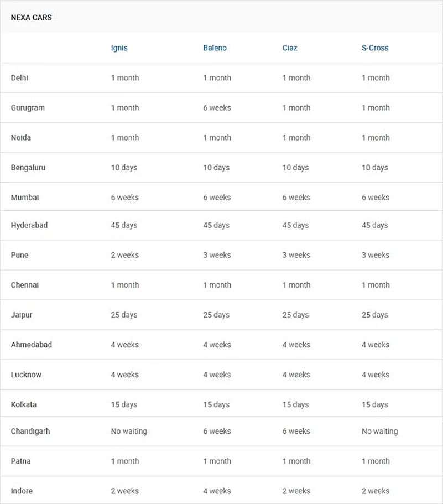443x504 pixels.
Task: Click the Ignis column header link
Action: 119,48
